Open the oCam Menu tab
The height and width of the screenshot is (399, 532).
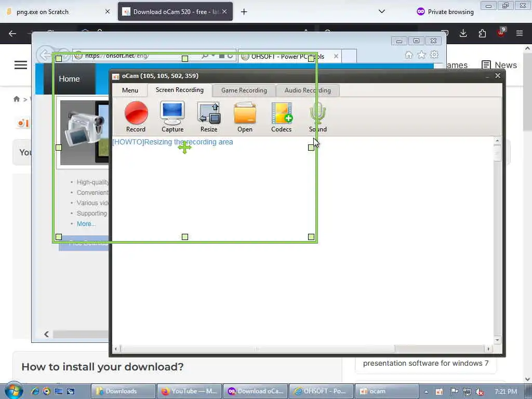click(130, 90)
